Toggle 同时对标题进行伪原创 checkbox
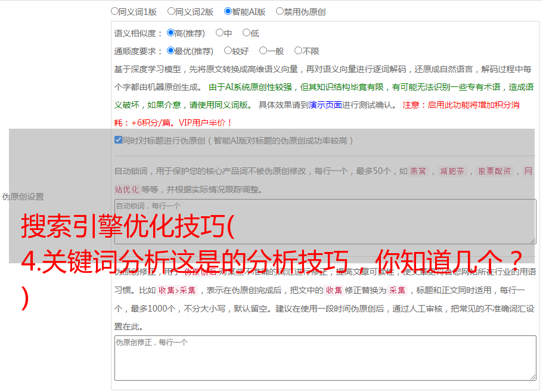Viewport: 543px width, 392px height. 118,140
